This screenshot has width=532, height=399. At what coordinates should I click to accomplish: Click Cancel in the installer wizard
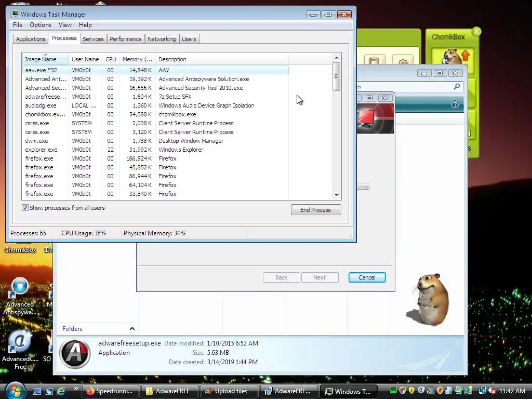pos(367,277)
